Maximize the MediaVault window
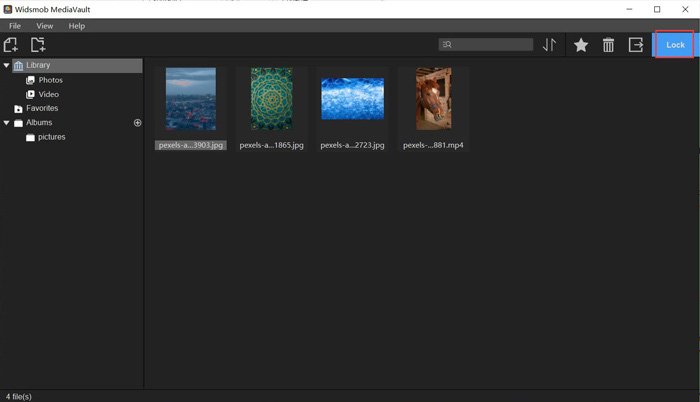 (657, 9)
